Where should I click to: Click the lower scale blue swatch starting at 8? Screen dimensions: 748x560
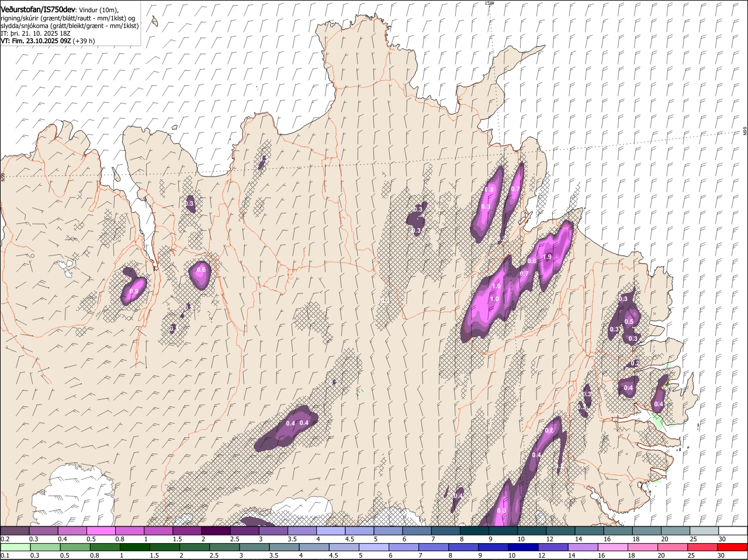463,548
